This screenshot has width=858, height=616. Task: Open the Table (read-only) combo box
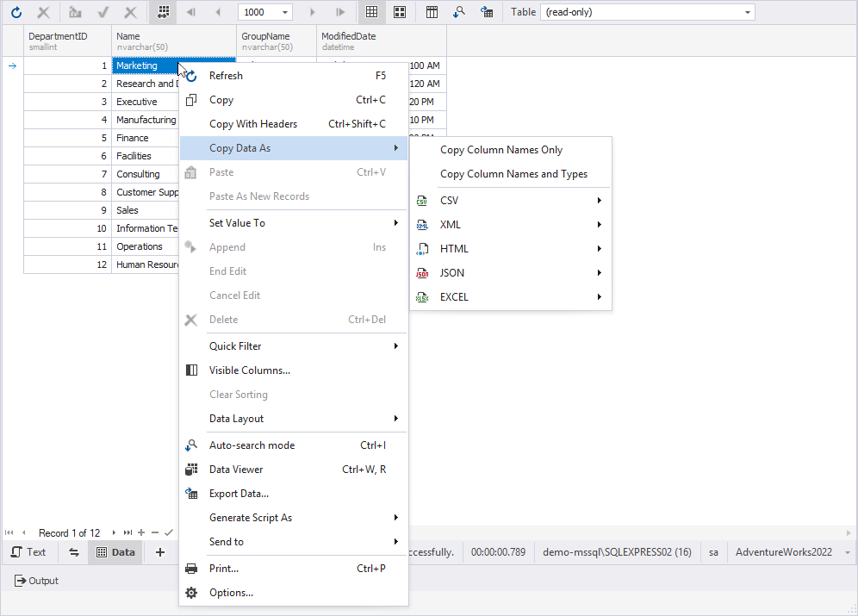pos(748,13)
